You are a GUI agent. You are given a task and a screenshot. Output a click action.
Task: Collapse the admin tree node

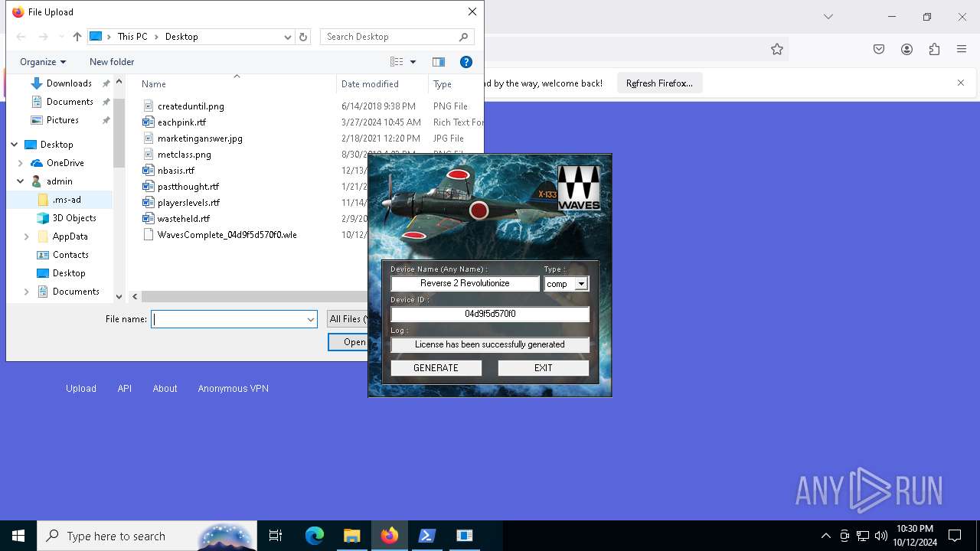(21, 181)
